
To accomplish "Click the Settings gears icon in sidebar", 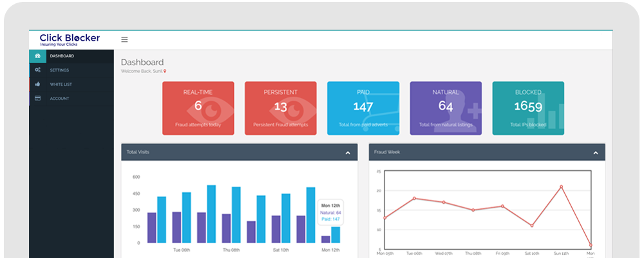I will click(x=37, y=70).
